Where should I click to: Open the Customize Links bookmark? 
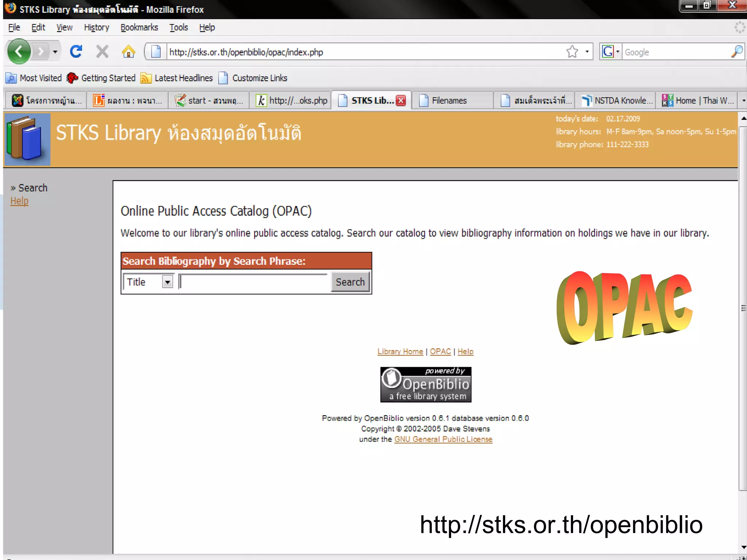(x=253, y=78)
